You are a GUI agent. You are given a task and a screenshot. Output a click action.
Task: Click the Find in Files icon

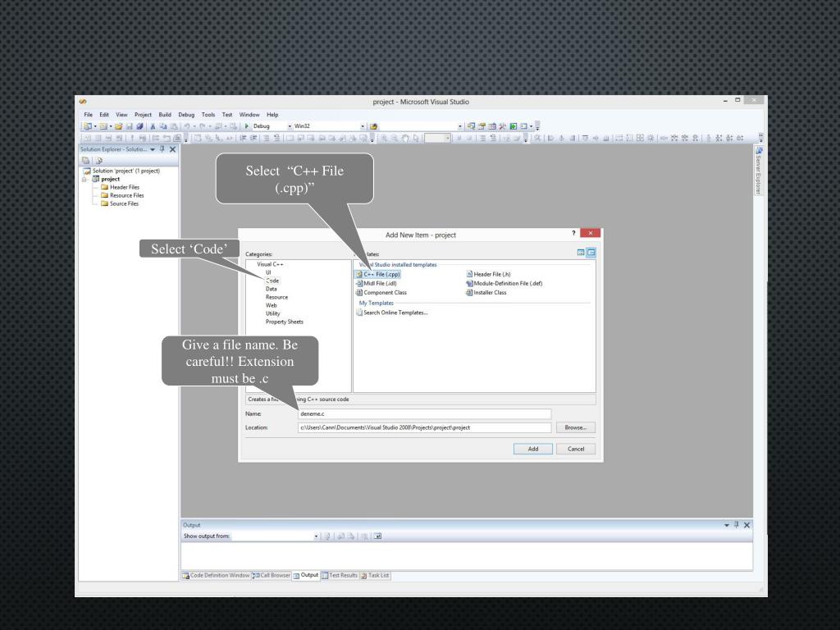373,126
